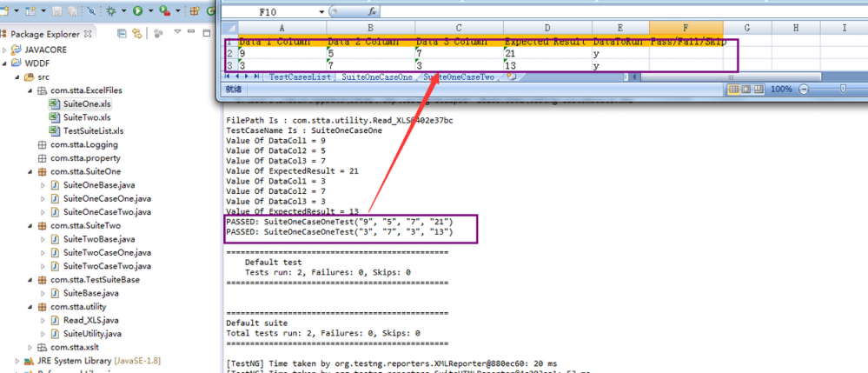868x373 pixels.
Task: Select the com.stta.TestSuiteBase package
Action: click(96, 280)
